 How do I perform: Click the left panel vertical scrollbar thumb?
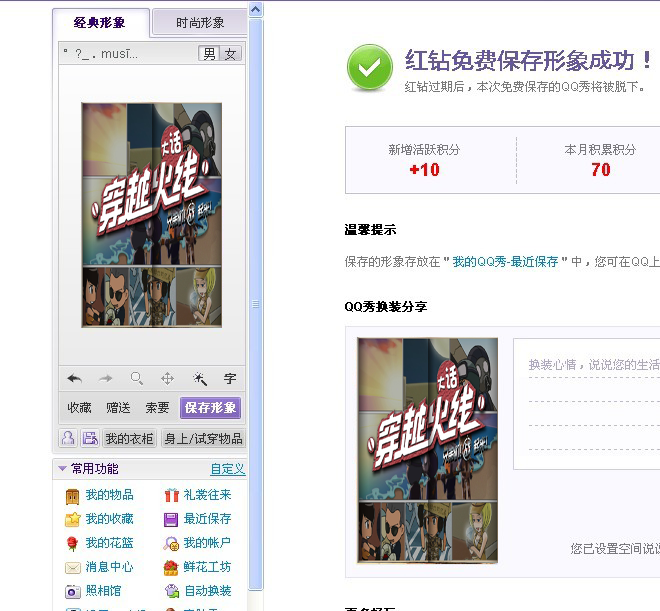(255, 304)
